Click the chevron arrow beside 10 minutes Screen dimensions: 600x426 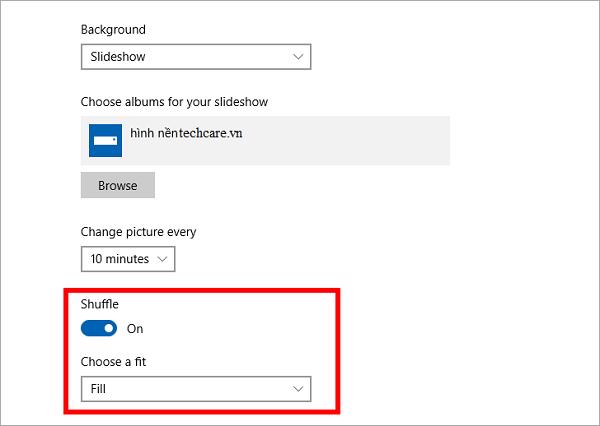163,259
